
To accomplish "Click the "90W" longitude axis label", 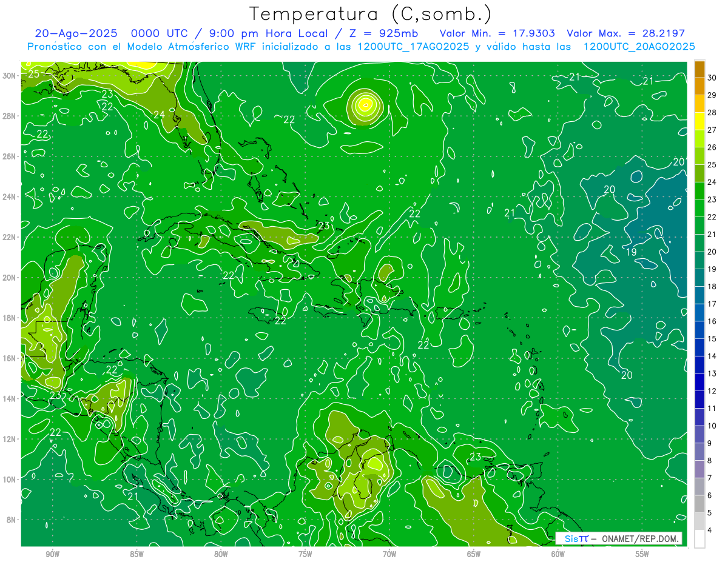I will coord(52,554).
